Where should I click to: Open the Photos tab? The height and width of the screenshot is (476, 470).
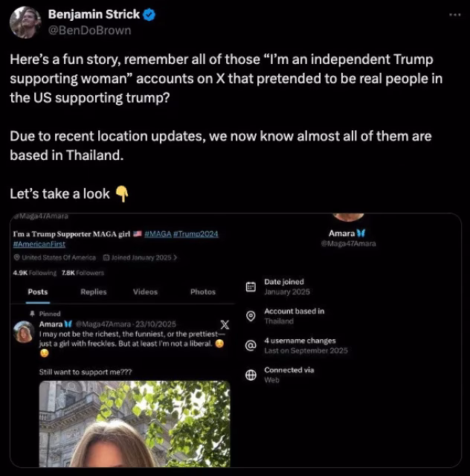[202, 292]
